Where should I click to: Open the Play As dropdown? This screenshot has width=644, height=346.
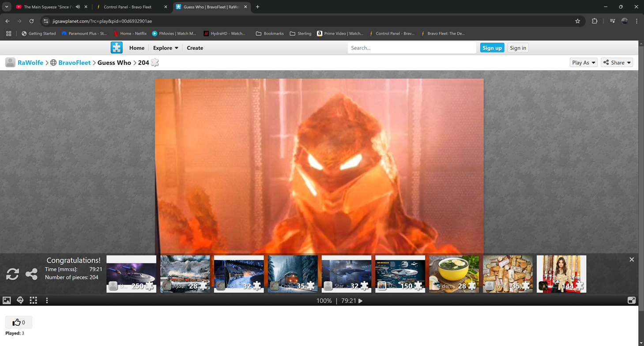pyautogui.click(x=584, y=63)
